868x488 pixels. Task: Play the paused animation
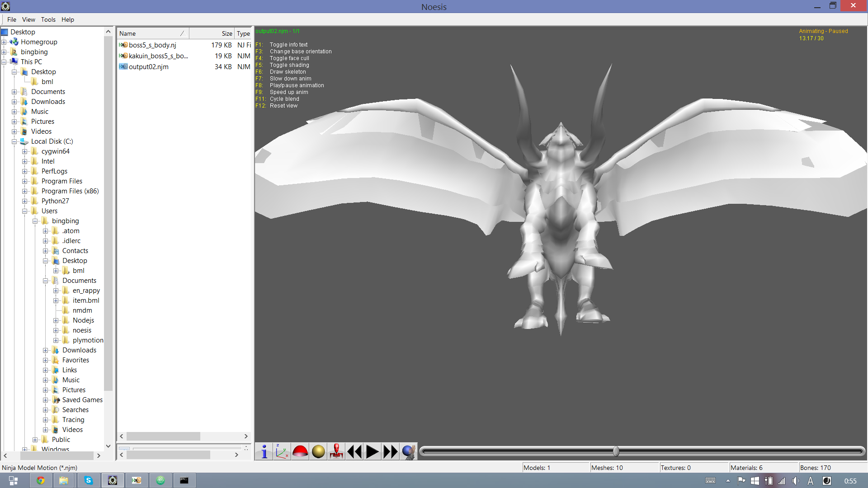(x=373, y=451)
